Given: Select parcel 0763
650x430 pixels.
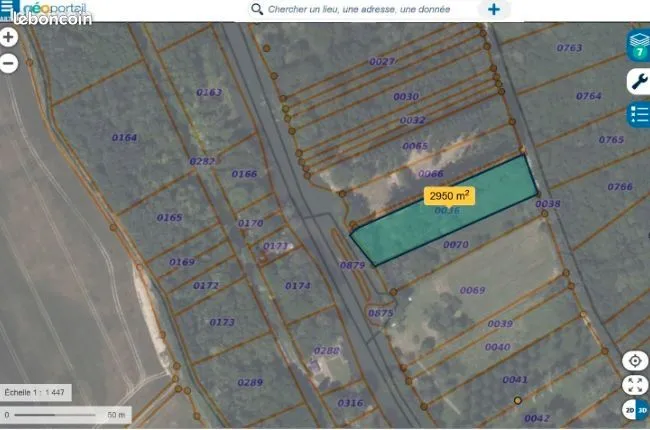Looking at the screenshot, I should pos(570,48).
